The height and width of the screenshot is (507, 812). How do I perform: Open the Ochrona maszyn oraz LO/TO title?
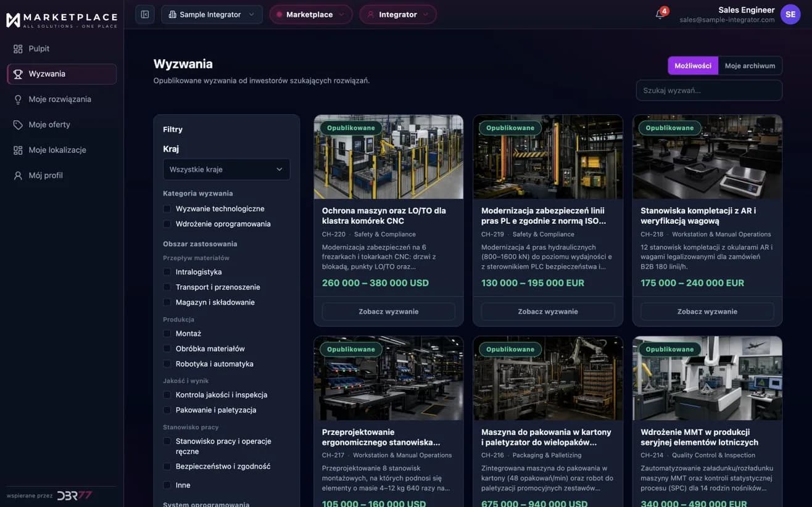coord(384,216)
